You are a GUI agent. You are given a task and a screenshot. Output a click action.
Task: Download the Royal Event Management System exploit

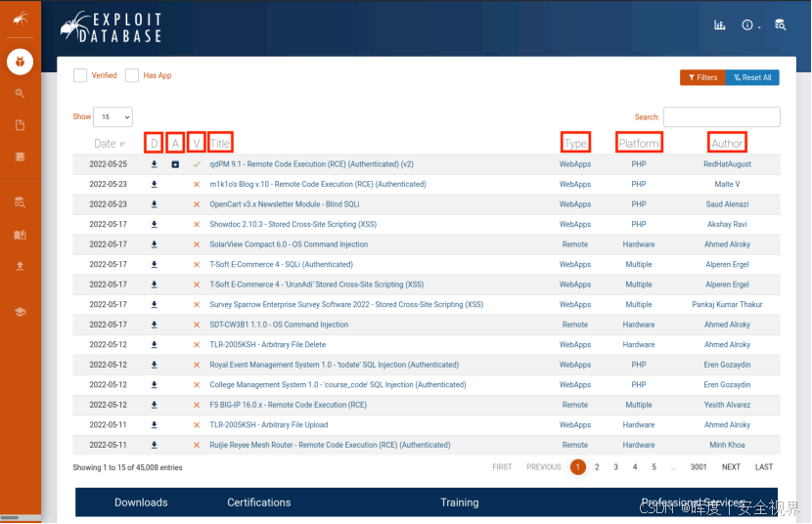click(x=154, y=365)
